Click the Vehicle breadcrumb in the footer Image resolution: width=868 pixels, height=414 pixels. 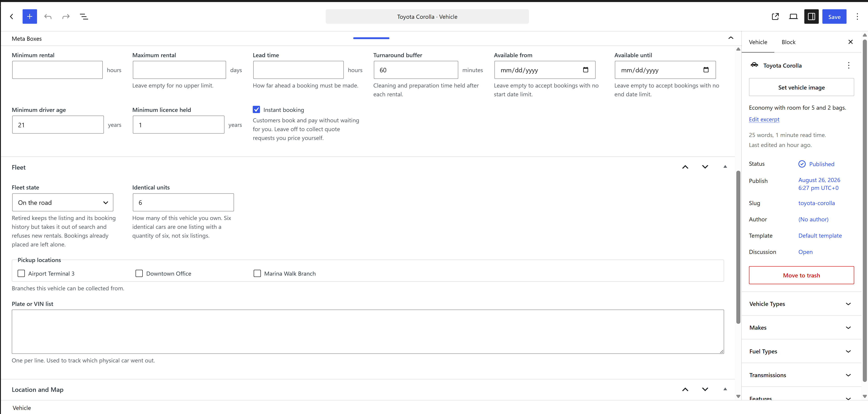coord(21,408)
